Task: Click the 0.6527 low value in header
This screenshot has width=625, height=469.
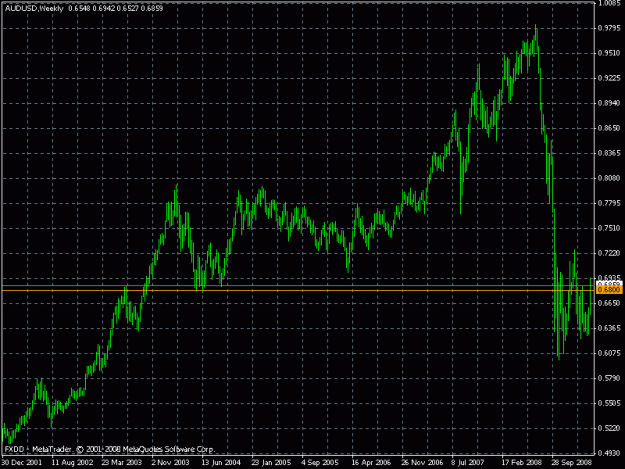Action: click(x=128, y=8)
